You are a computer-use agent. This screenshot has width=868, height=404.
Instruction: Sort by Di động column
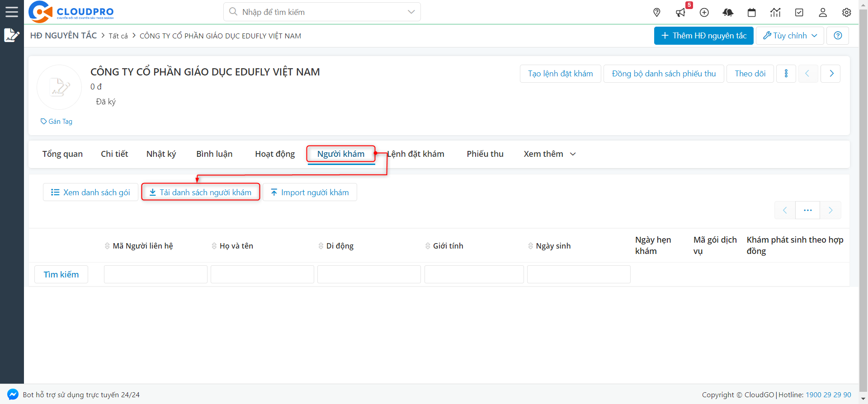pyautogui.click(x=335, y=246)
